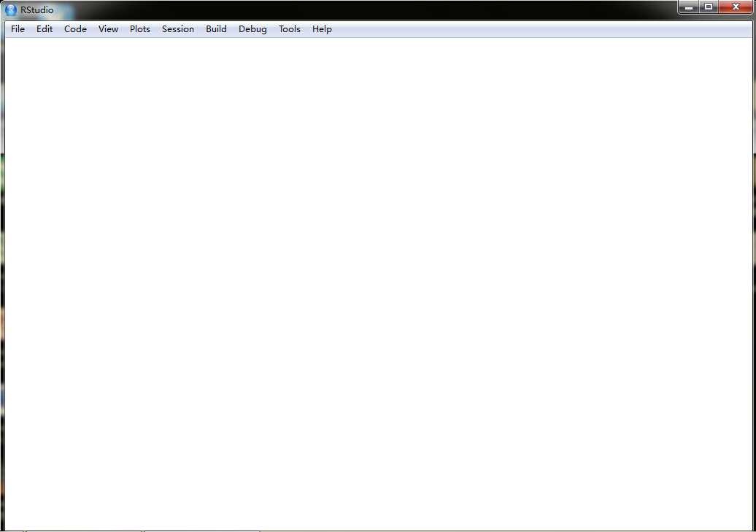The image size is (756, 532).
Task: Open the Debug menu
Action: [x=252, y=29]
